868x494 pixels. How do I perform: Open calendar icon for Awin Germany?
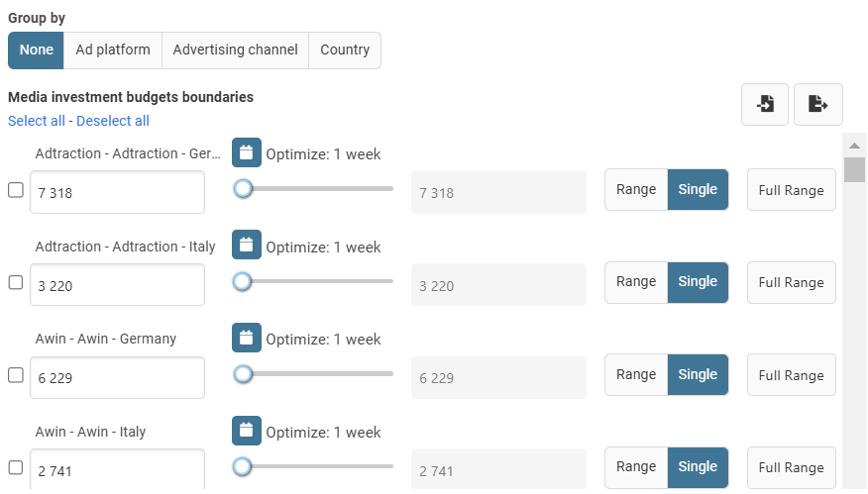click(x=247, y=338)
